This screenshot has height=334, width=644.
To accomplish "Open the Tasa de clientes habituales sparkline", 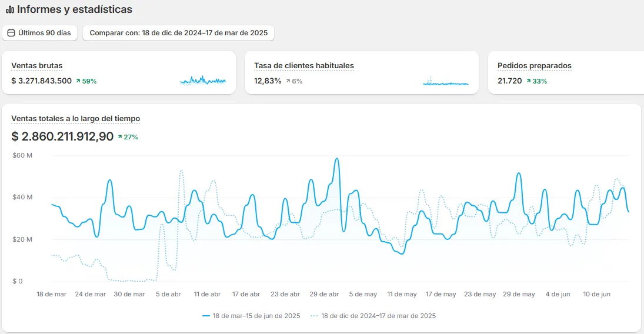I will 446,81.
